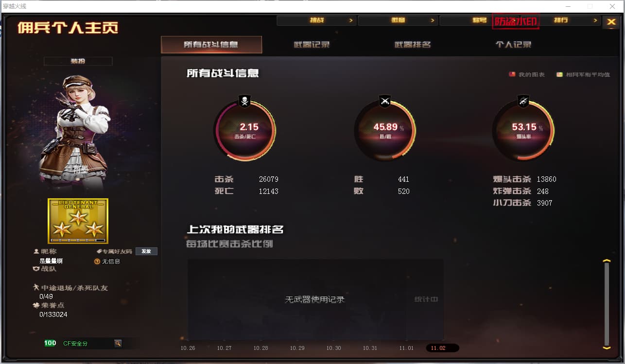The height and width of the screenshot is (364, 625).
Task: Toggle the yellow 相同军衔平均值 legend marker
Action: (559, 74)
